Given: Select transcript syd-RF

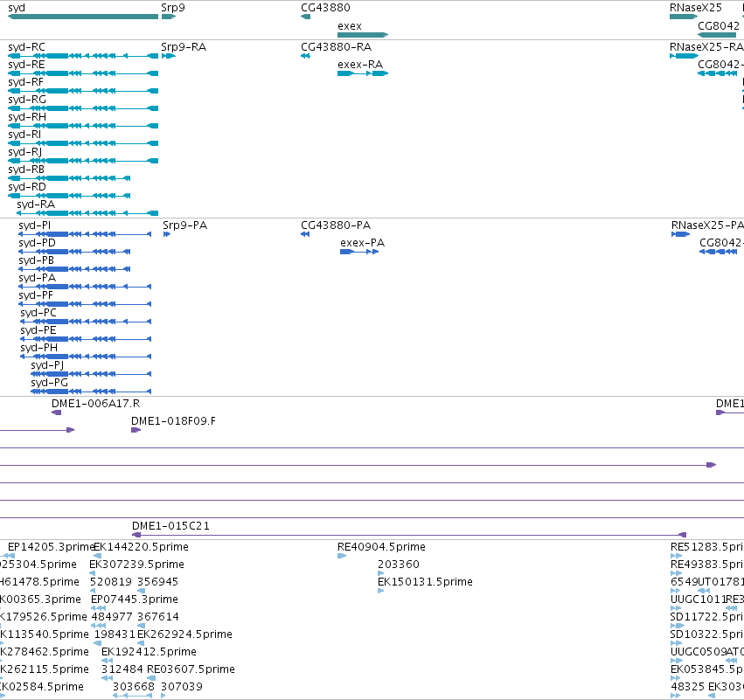Looking at the screenshot, I should [83, 91].
